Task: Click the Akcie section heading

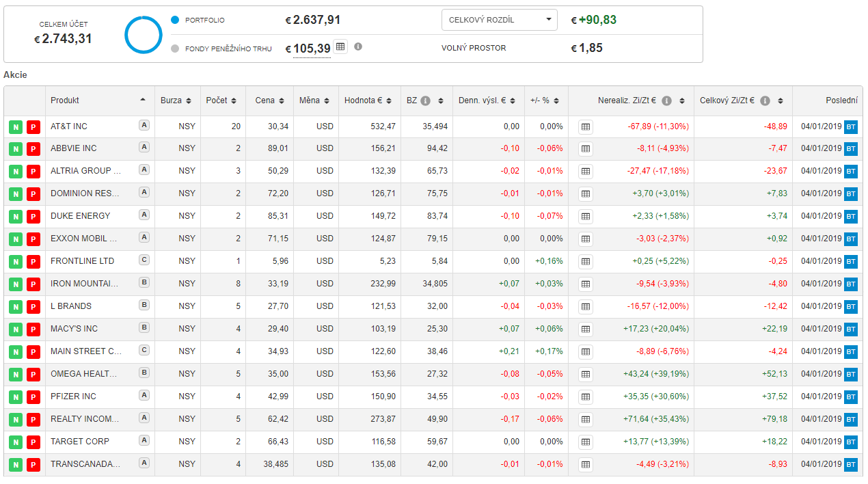Action: [15, 75]
